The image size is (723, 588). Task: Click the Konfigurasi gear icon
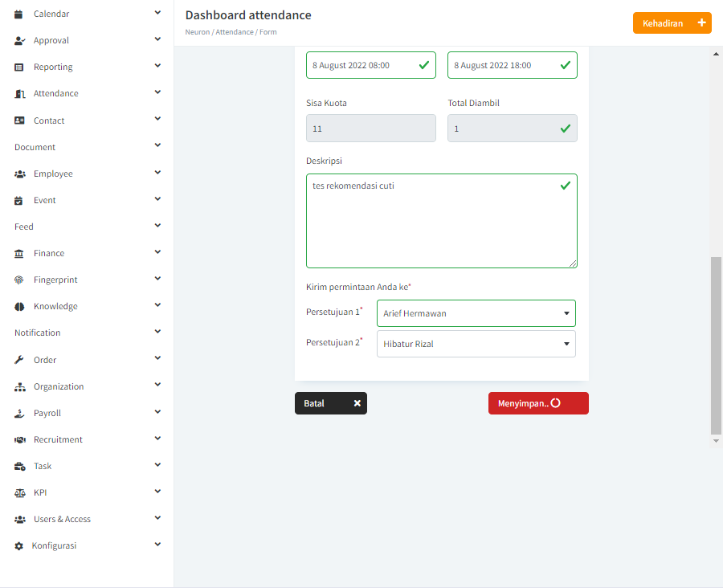click(18, 546)
